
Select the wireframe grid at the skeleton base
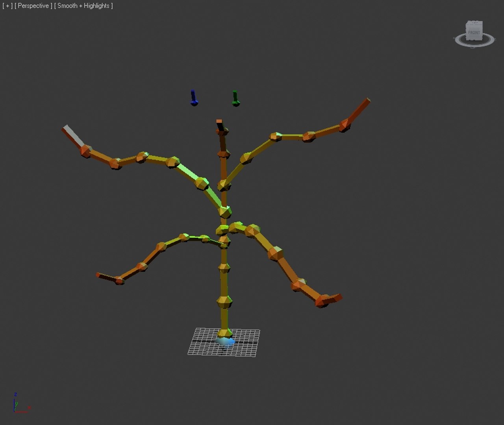[224, 342]
